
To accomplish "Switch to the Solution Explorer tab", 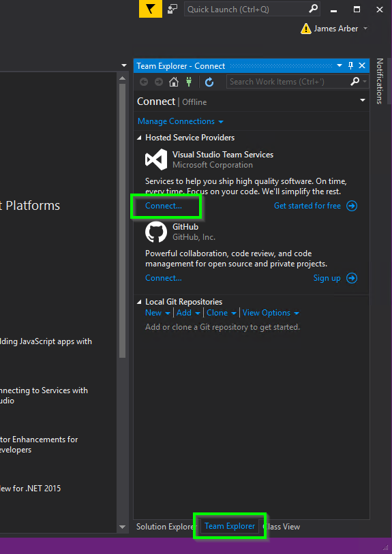I will [x=165, y=527].
